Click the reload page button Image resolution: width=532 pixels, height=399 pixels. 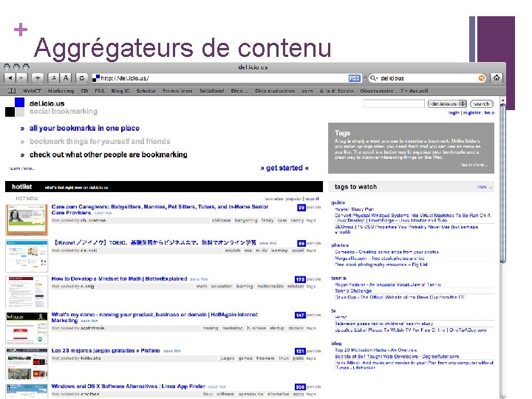pos(82,78)
